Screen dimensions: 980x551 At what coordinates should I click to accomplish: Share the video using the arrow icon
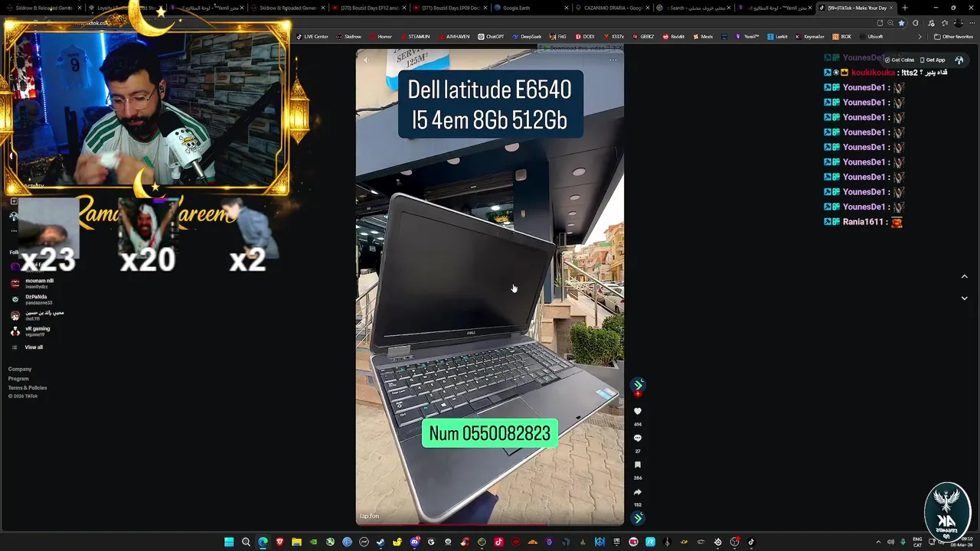(x=638, y=492)
